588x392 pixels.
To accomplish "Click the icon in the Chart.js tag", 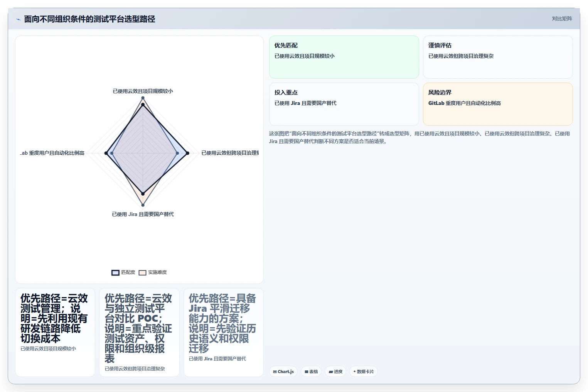I will 275,372.
